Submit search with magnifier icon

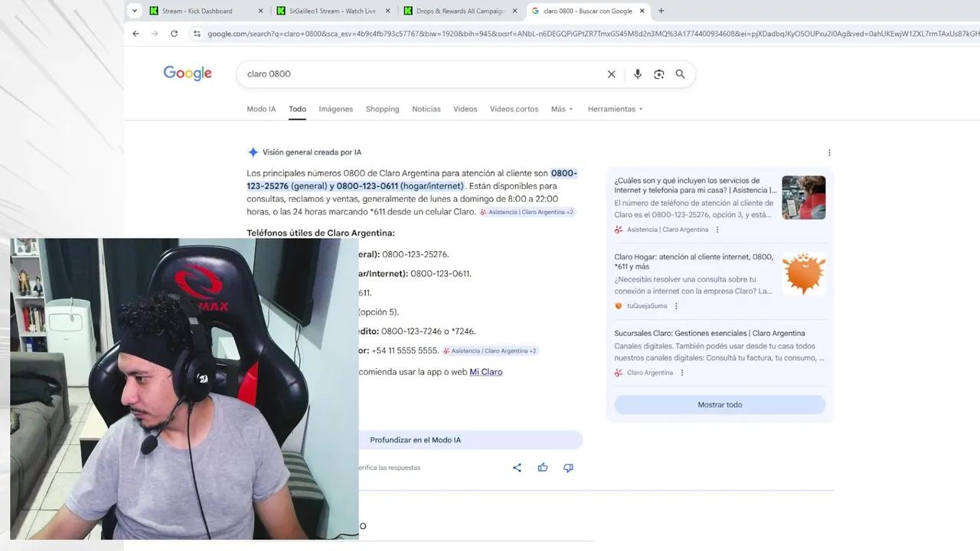coord(680,74)
